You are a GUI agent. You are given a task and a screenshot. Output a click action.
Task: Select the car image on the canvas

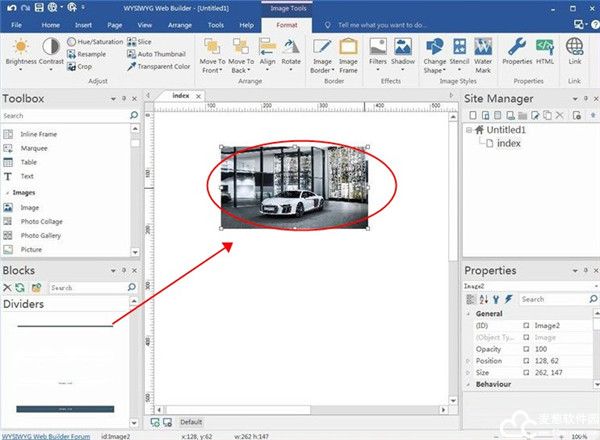pyautogui.click(x=294, y=187)
